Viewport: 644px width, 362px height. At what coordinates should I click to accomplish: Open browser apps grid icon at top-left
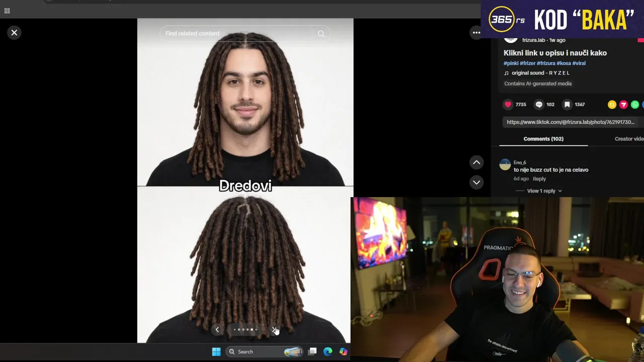click(x=7, y=11)
